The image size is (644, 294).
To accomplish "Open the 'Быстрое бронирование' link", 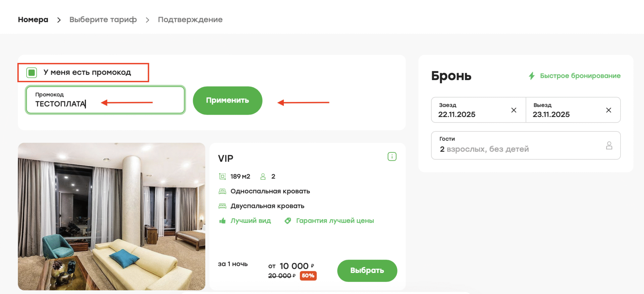I will pos(580,76).
